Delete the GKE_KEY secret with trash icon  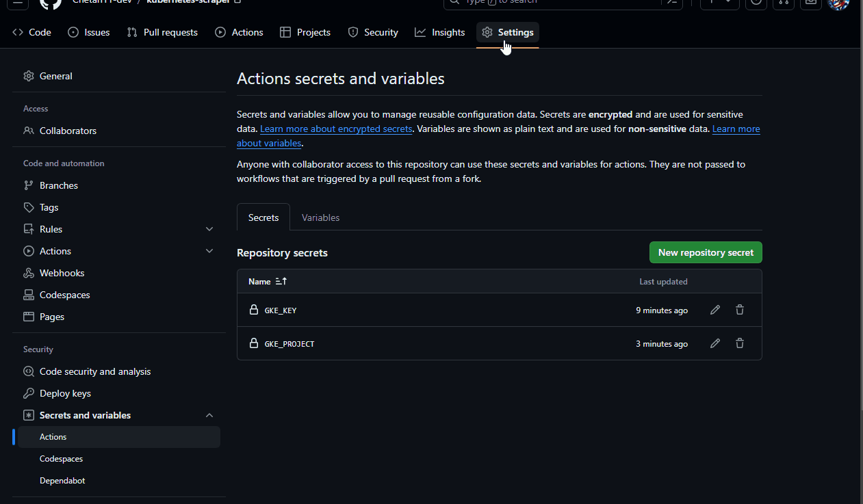click(740, 310)
